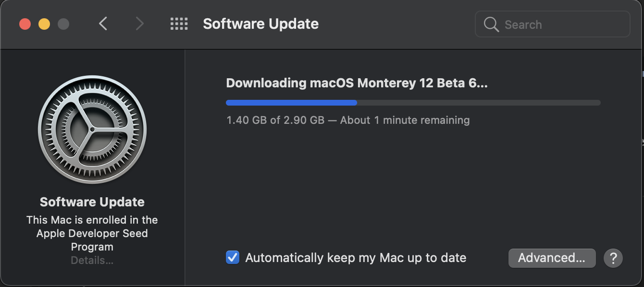644x287 pixels.
Task: Show all preferences via grid icon
Action: tap(179, 24)
